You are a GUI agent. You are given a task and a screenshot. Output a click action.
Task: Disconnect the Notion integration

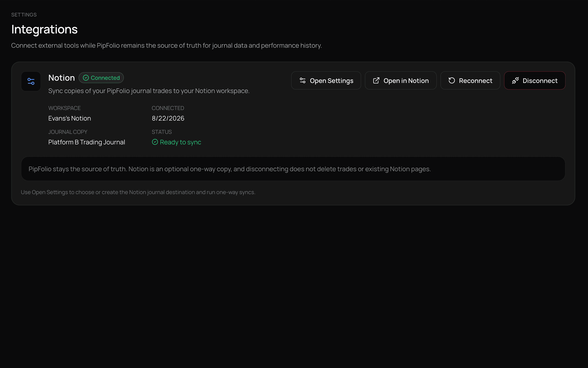coord(534,80)
